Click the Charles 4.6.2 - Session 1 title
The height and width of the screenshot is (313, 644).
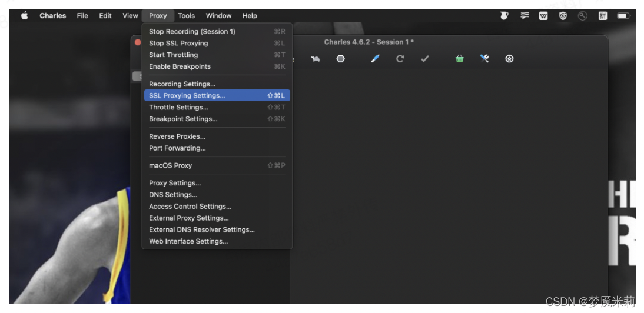pyautogui.click(x=369, y=42)
